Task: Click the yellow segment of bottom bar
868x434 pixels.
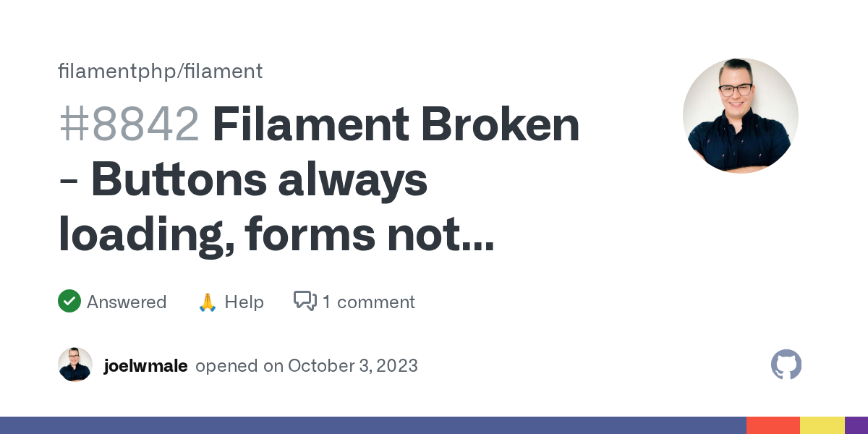Action: [822, 425]
